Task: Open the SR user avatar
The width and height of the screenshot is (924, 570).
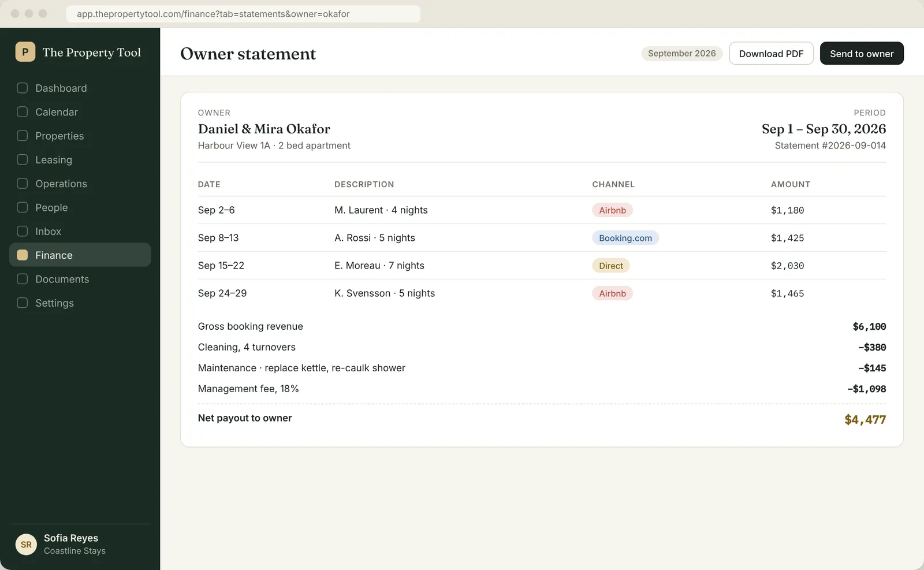Action: coord(26,544)
